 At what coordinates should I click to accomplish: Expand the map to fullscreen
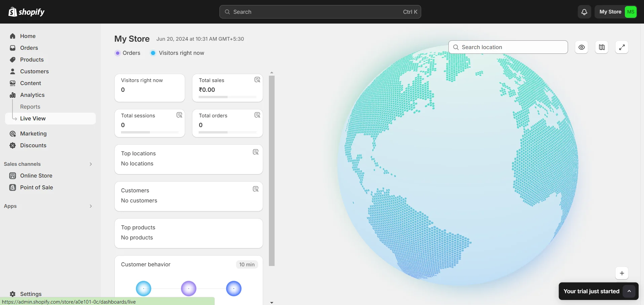[x=622, y=47]
